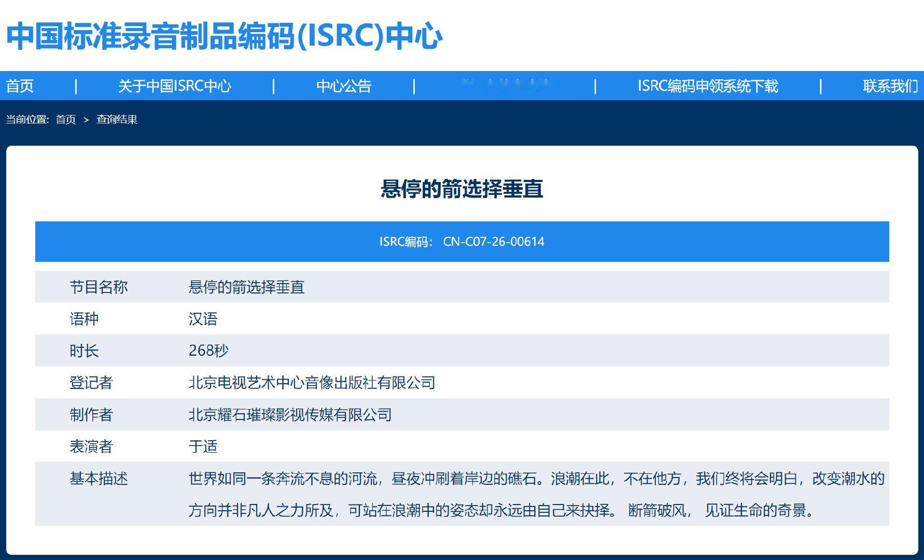The width and height of the screenshot is (924, 560).
Task: Click the 查询结果 breadcrumb text
Action: click(117, 120)
